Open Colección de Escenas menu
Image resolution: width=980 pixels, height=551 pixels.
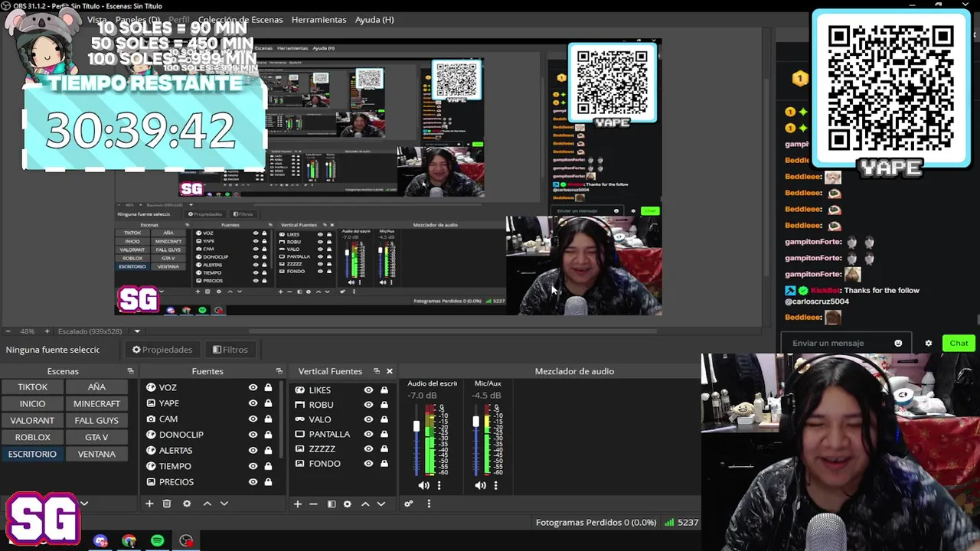click(240, 19)
